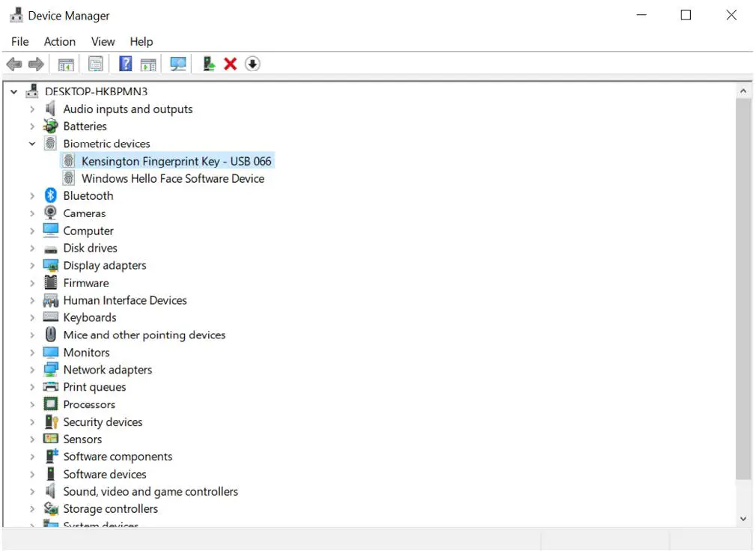Click the Batteries category icon
This screenshot has width=756, height=551.
pyautogui.click(x=51, y=126)
